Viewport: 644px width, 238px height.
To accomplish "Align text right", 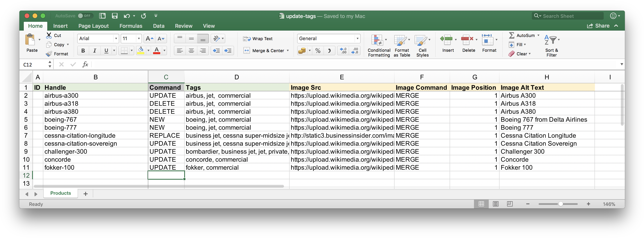I will coord(203,51).
